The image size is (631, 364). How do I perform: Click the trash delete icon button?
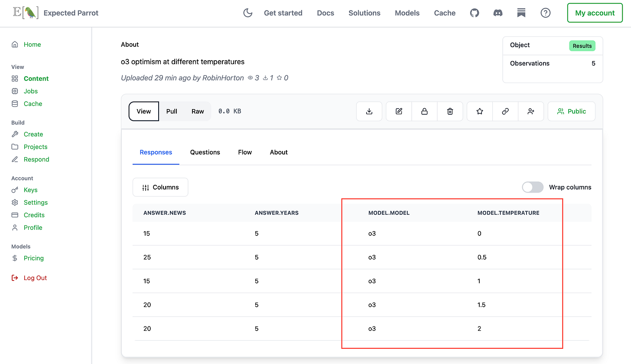click(450, 111)
